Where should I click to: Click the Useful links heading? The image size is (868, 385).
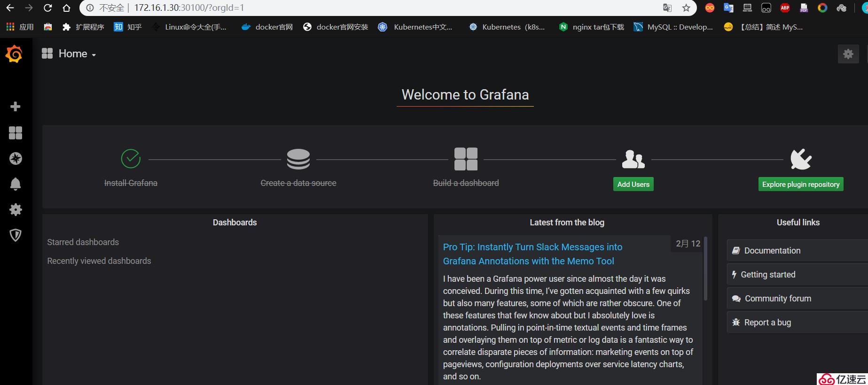pos(798,223)
